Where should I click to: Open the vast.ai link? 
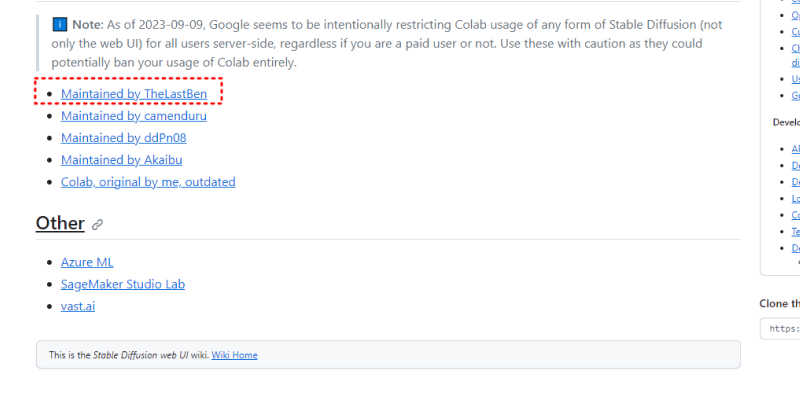78,306
